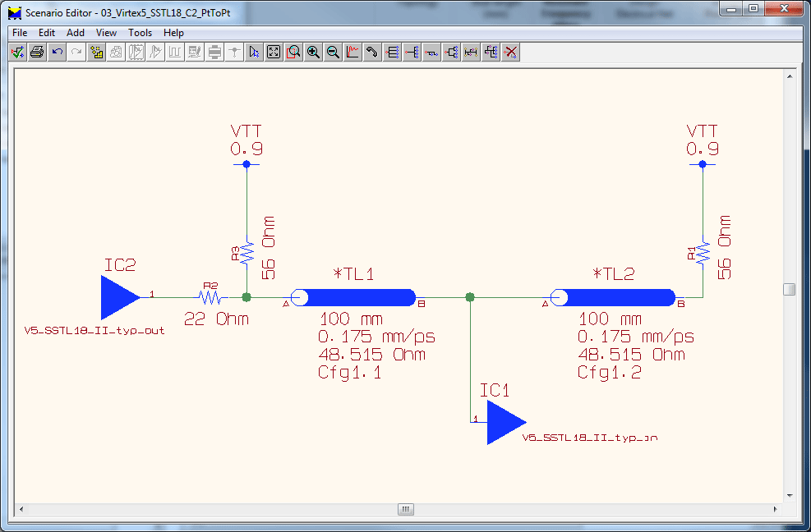This screenshot has height=532, width=811.
Task: Click the V5_SSTL18_II_typ_in model label
Action: tap(590, 438)
